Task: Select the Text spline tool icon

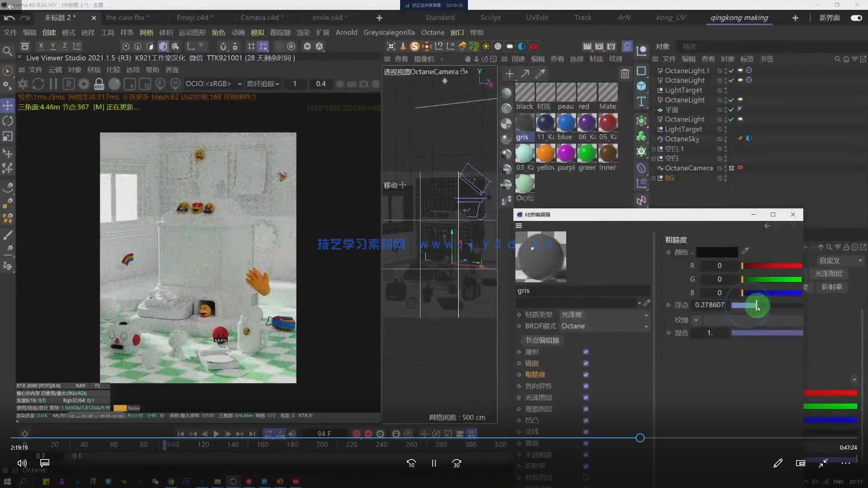Action: tap(641, 102)
